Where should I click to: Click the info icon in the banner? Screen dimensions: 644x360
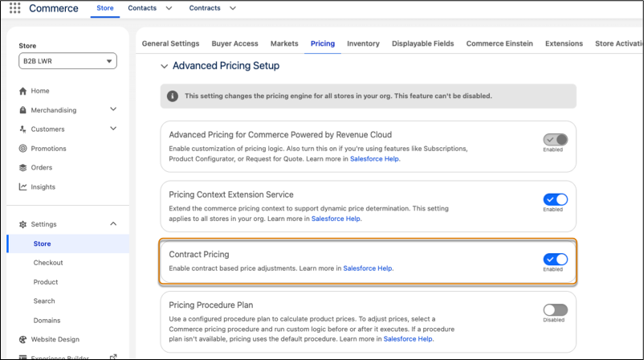click(173, 96)
